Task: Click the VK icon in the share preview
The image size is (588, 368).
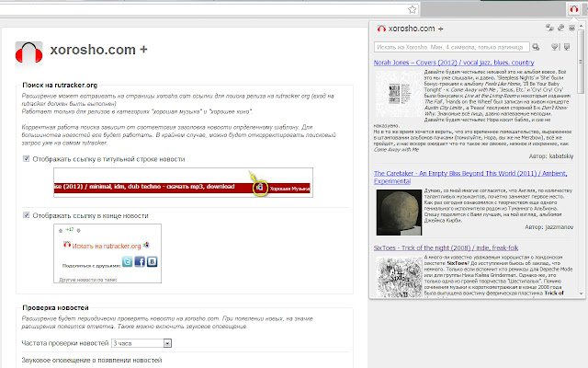Action: tap(152, 261)
